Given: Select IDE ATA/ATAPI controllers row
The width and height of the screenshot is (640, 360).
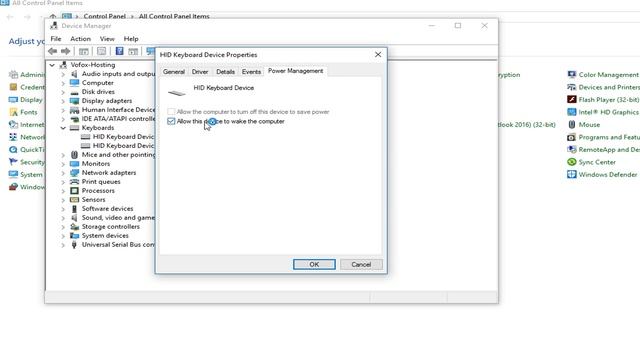Looking at the screenshot, I should pos(118,119).
